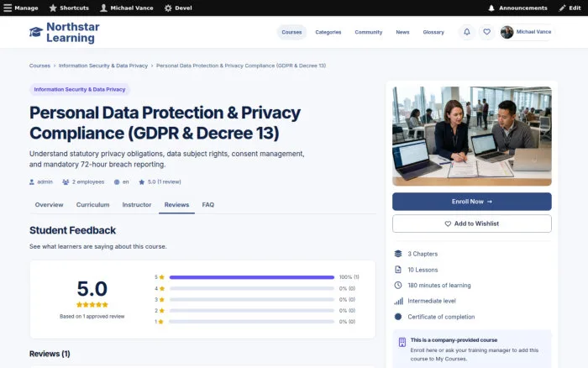Click 'Based on 1 approved review' text

(x=92, y=317)
